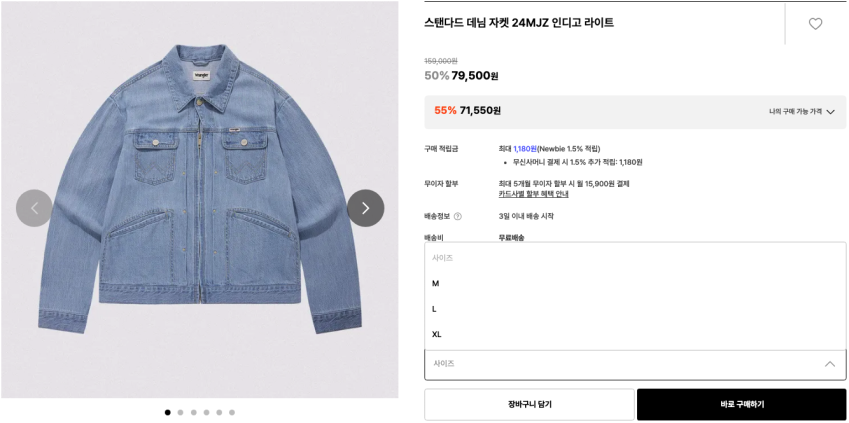This screenshot has width=849, height=423.
Task: Select the fourth carousel dot
Action: tap(206, 412)
